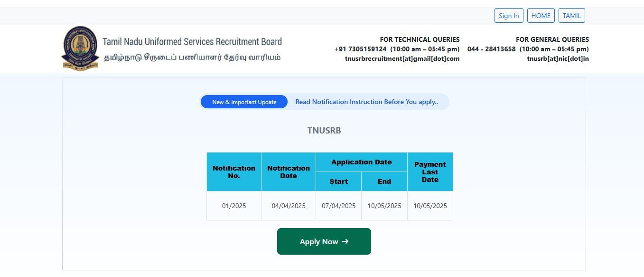Click the tnusrb[at]nic[dot]in email address
Image resolution: width=644 pixels, height=277 pixels.
558,59
